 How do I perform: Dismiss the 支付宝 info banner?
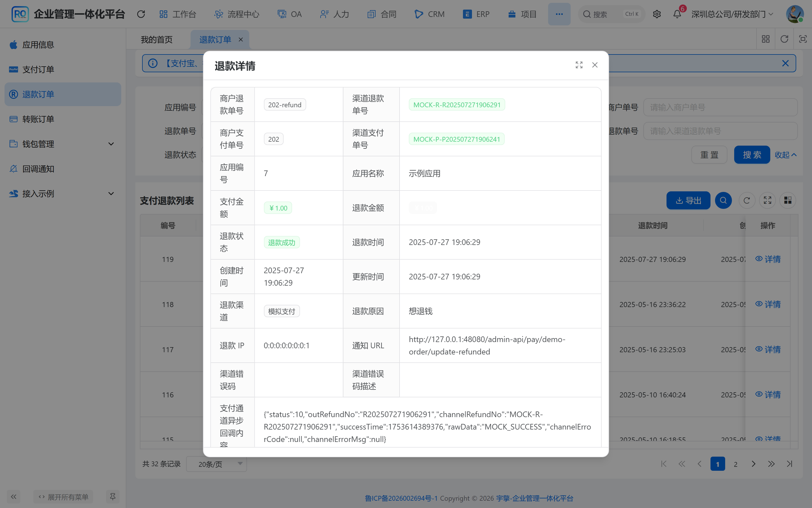point(785,63)
